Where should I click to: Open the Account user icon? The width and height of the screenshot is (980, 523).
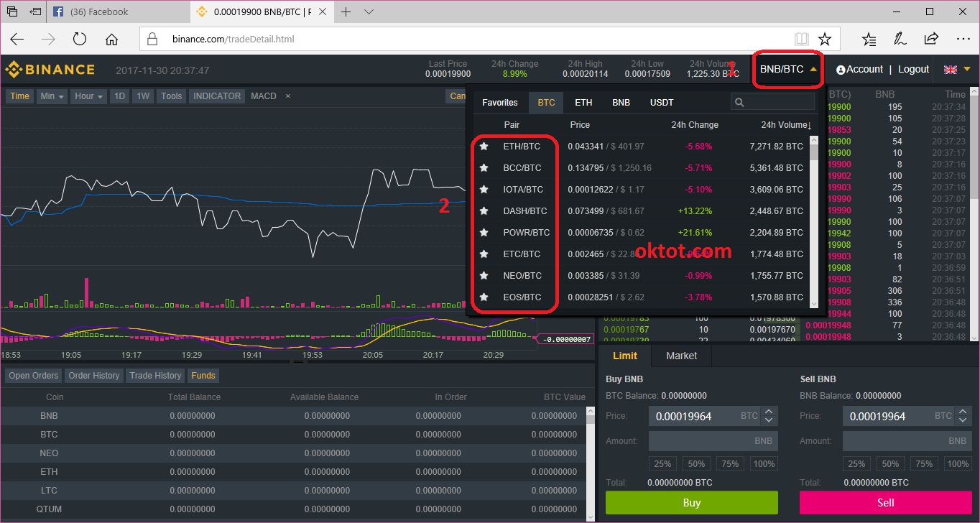[x=841, y=70]
